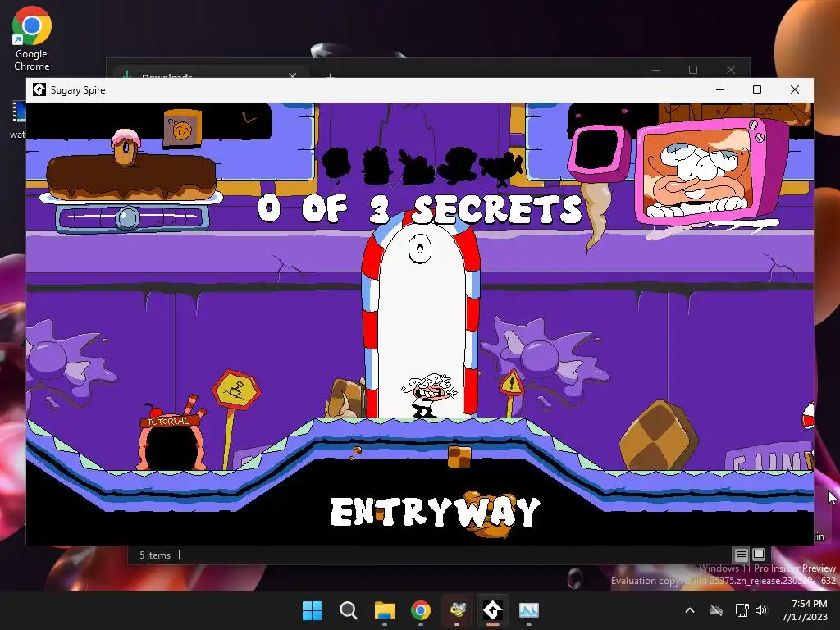The image size is (840, 630).
Task: Close the Downloads tab in File Explorer
Action: (x=293, y=75)
